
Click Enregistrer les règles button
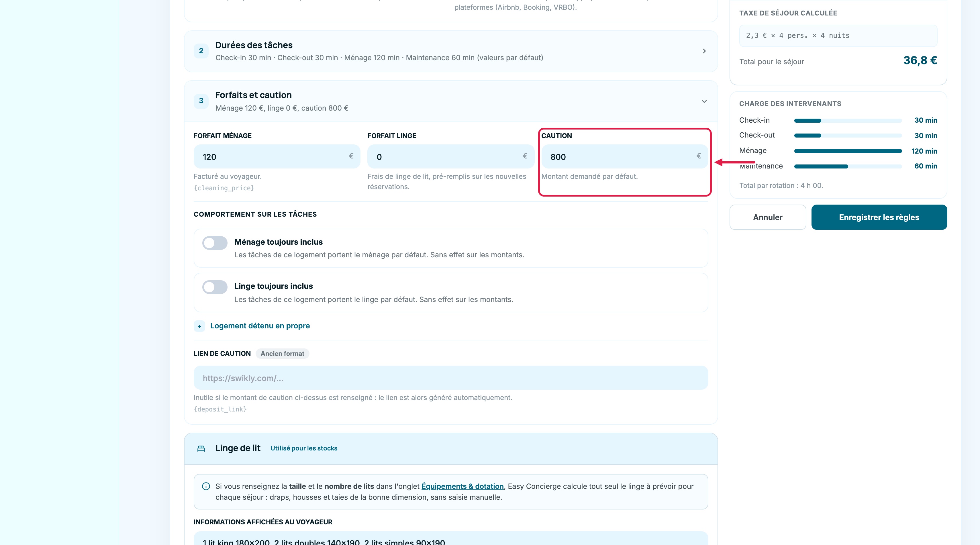click(x=879, y=217)
